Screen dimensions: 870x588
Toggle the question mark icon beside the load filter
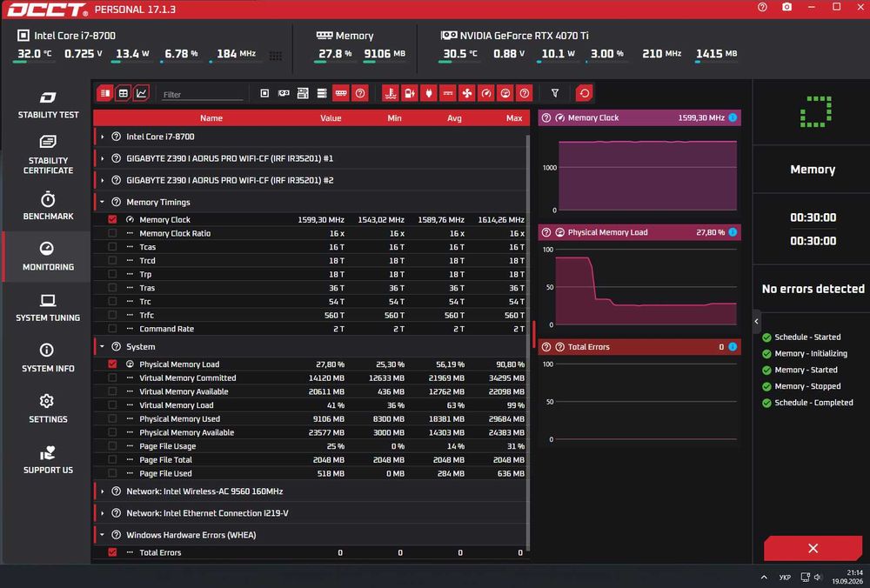click(525, 93)
